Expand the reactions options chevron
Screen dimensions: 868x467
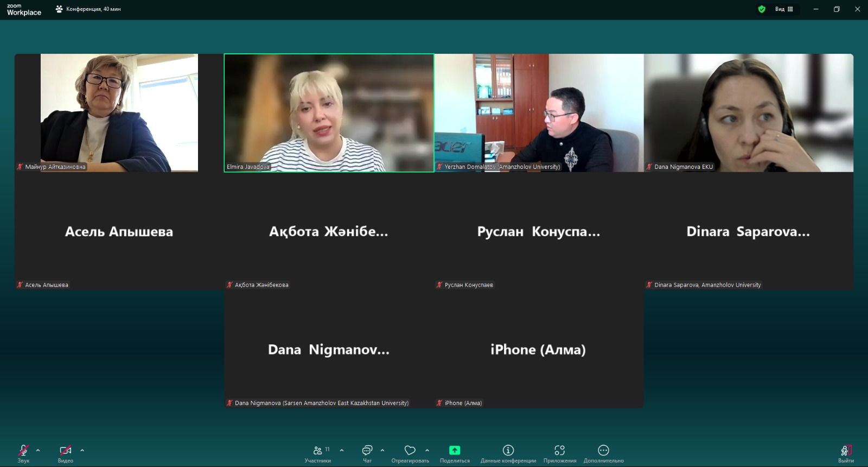tap(427, 450)
